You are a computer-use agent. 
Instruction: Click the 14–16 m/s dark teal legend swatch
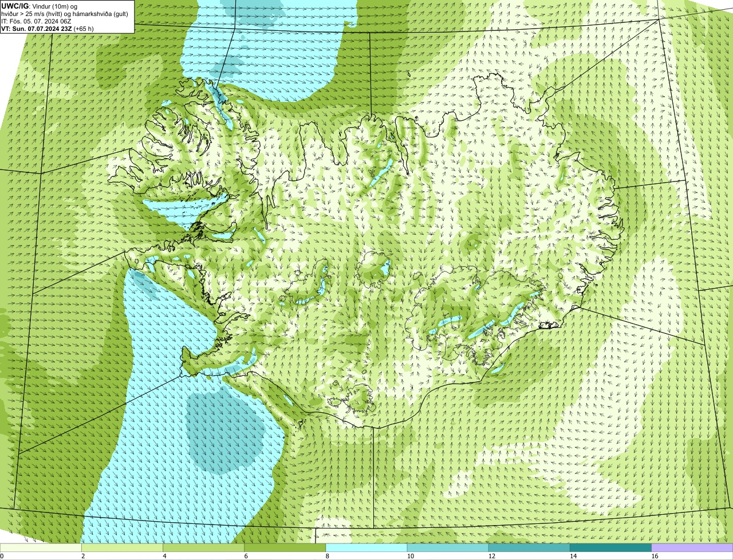611,547
